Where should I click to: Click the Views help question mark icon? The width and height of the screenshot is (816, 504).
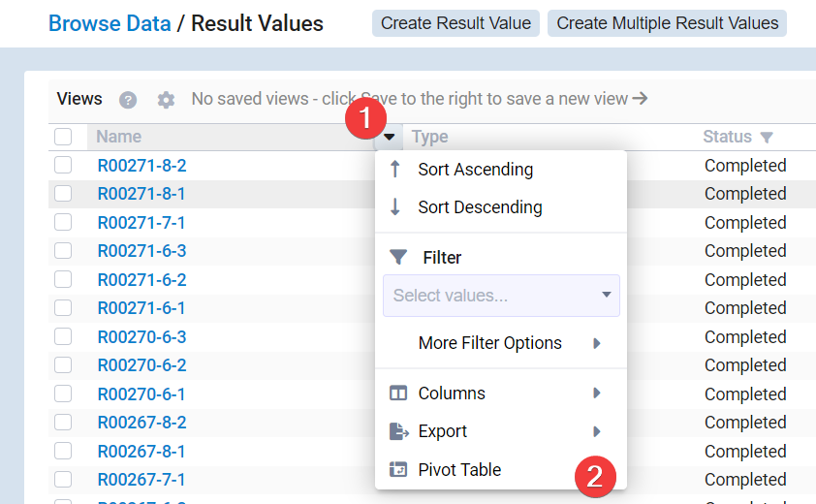coord(128,100)
